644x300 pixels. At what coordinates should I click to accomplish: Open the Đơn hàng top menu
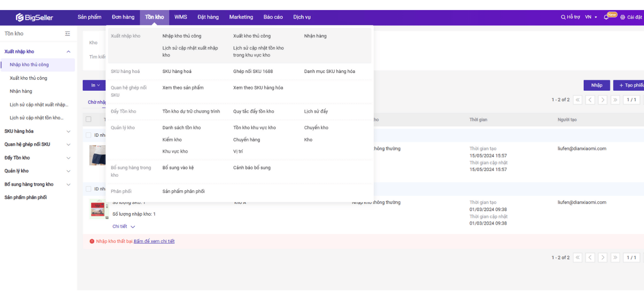123,17
